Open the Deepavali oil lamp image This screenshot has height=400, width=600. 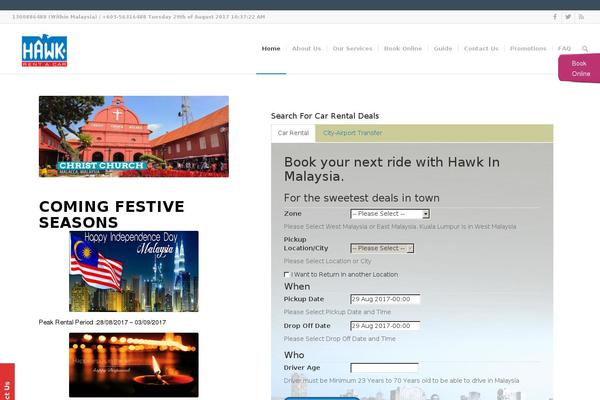pyautogui.click(x=134, y=365)
